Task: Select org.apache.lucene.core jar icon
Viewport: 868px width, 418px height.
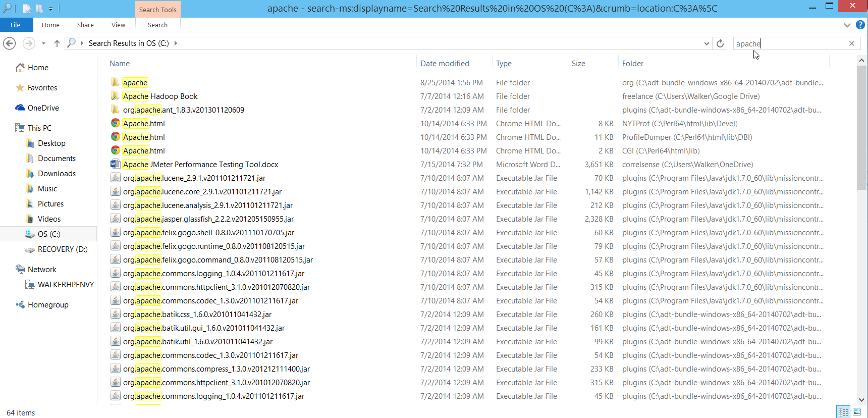Action: [x=116, y=191]
